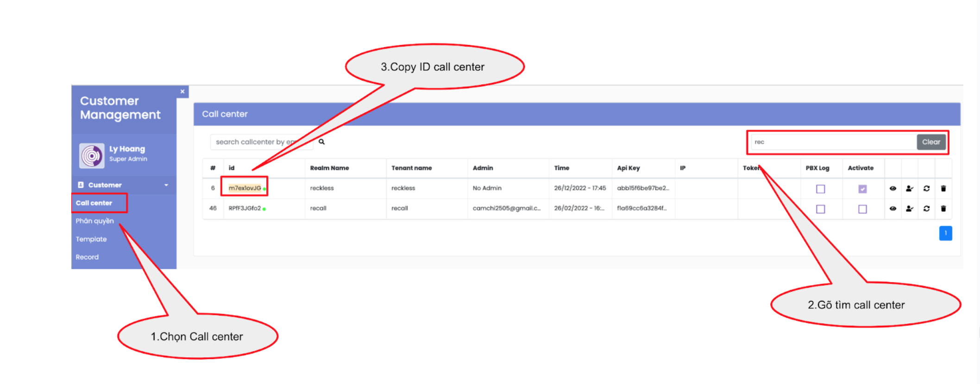Click user assign icon for recall row
This screenshot has width=980, height=384.
click(909, 209)
